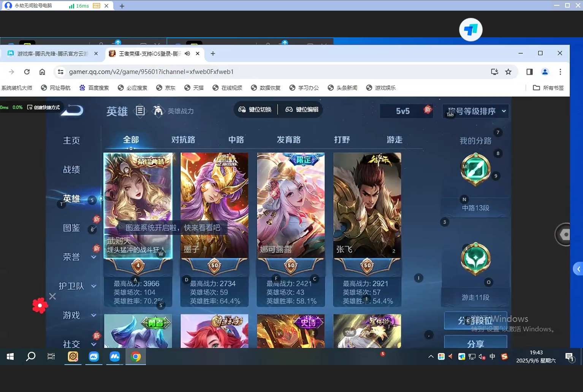
Task: Open the 百度搜索 bookmark
Action: [94, 88]
